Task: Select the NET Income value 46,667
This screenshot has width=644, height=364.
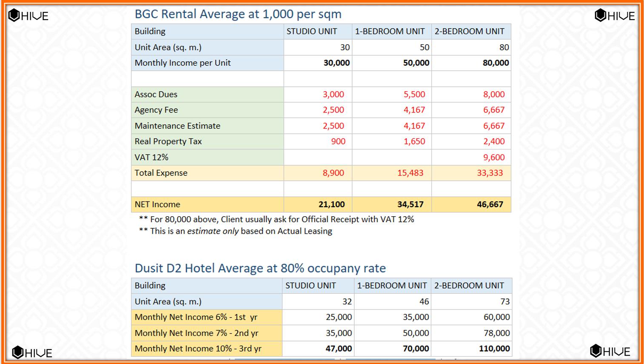Action: [490, 204]
